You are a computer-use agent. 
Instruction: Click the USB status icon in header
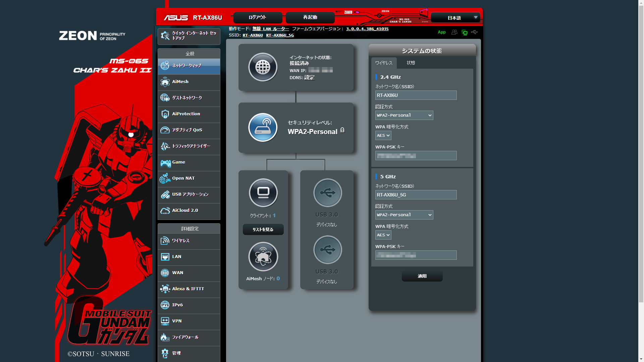tap(474, 32)
